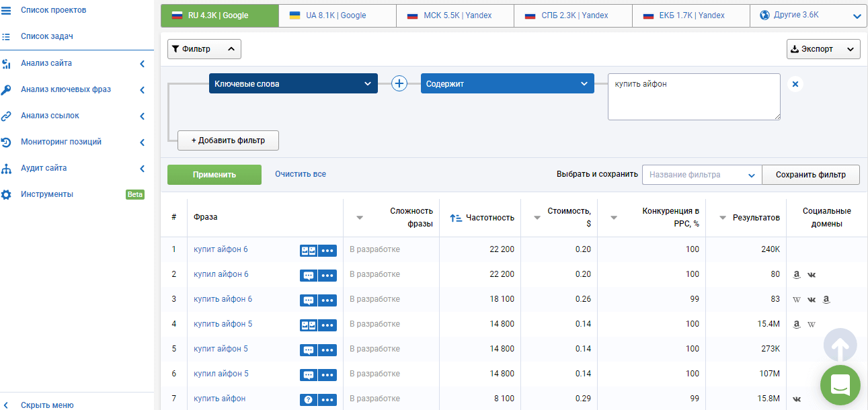Open three-dots menu for row 1 phrase

[327, 250]
